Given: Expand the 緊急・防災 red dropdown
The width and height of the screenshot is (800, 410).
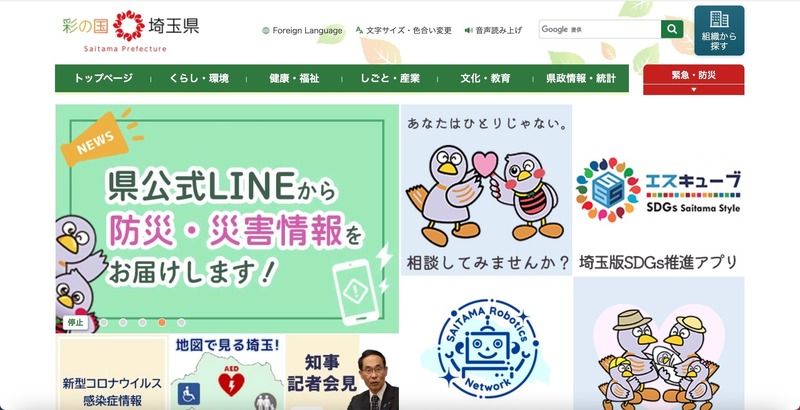Looking at the screenshot, I should click(x=693, y=80).
